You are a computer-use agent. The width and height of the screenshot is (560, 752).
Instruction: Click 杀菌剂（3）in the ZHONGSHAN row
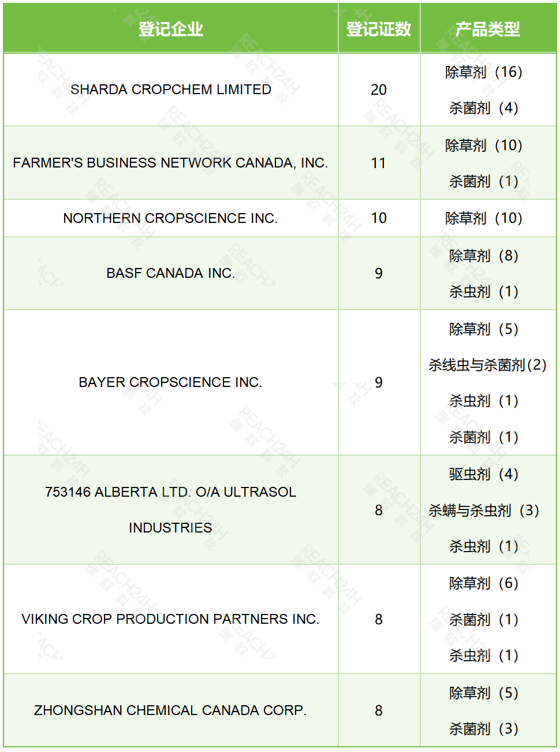coord(484,729)
